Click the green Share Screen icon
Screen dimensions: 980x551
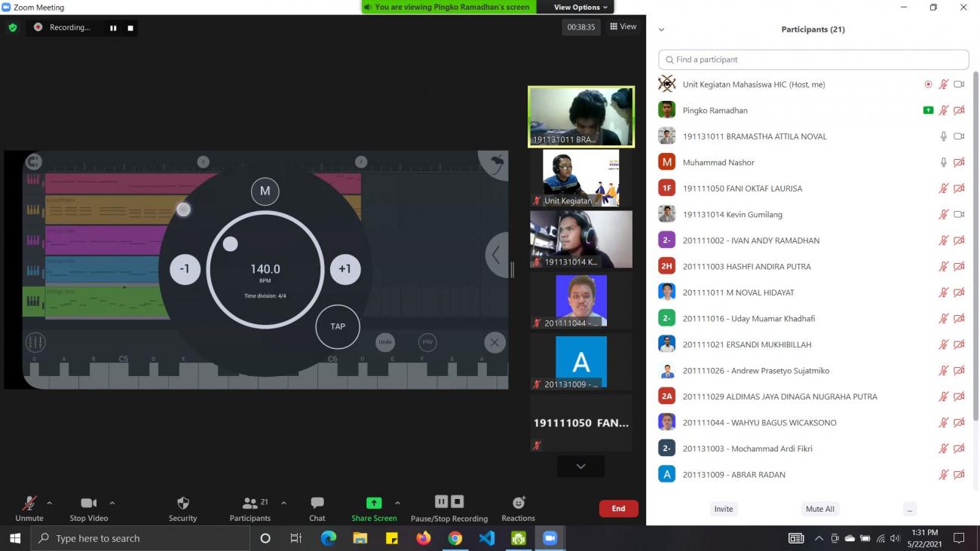374,504
